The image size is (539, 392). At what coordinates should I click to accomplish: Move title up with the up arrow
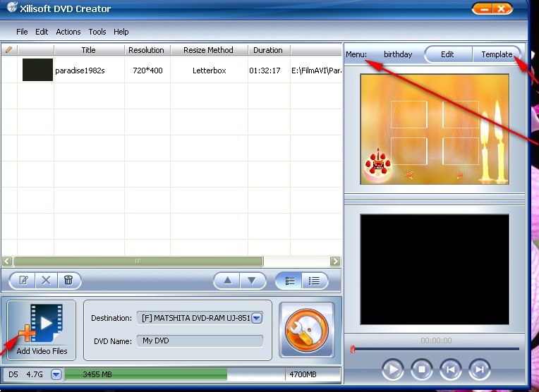pyautogui.click(x=227, y=281)
